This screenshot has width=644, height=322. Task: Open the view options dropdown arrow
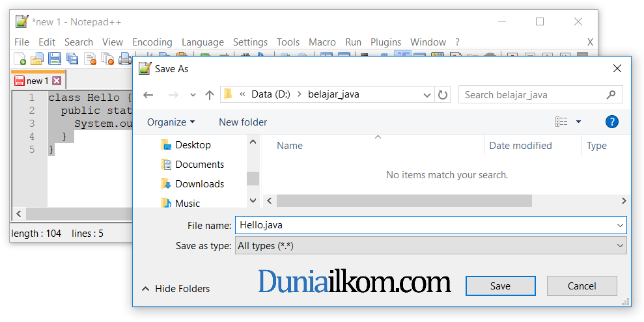tap(578, 122)
